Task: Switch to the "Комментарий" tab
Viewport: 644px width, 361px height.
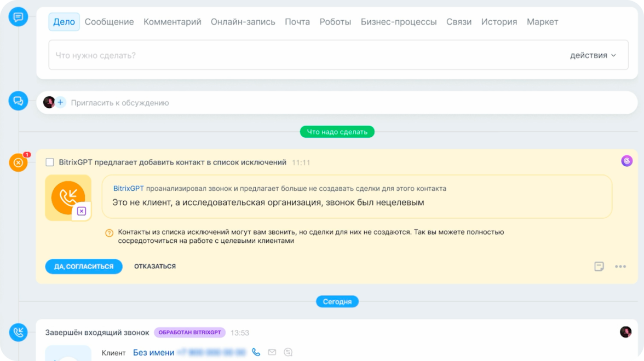Action: [x=172, y=22]
